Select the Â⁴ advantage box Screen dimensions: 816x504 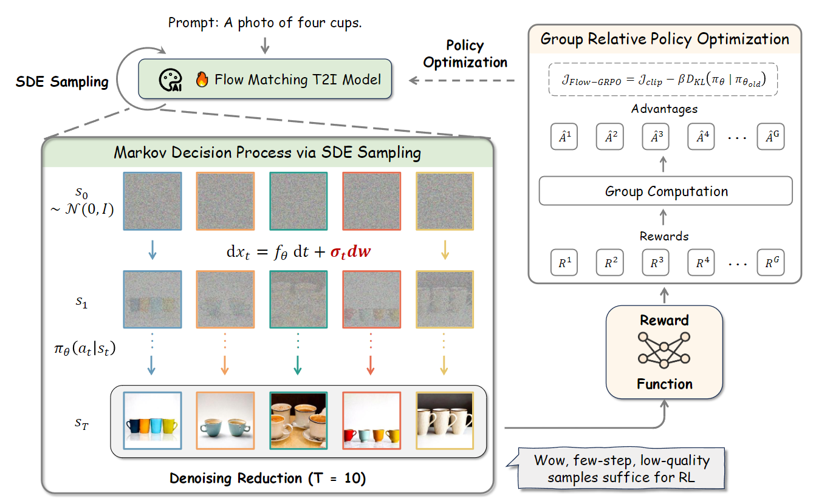(701, 136)
